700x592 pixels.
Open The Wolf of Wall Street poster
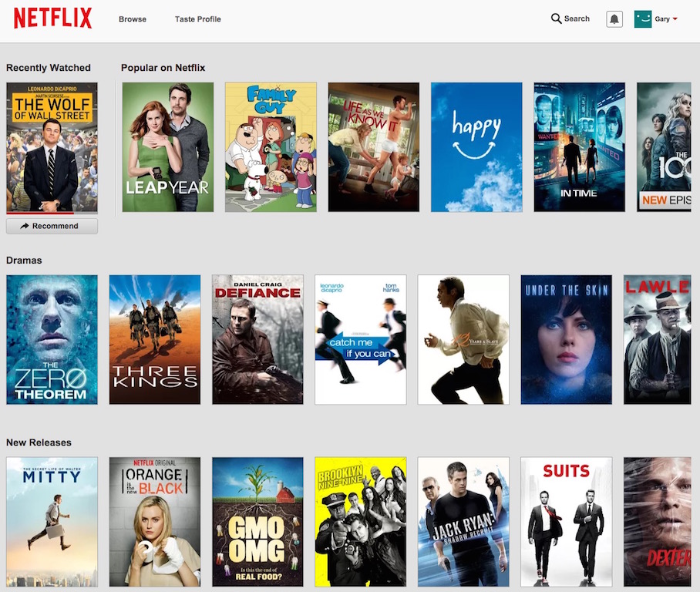tap(52, 147)
